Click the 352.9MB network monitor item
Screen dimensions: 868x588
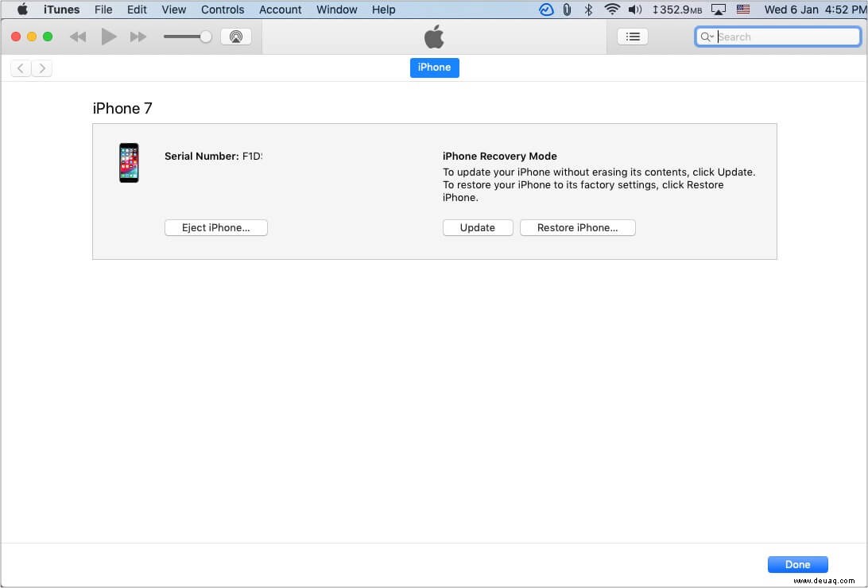(x=677, y=10)
